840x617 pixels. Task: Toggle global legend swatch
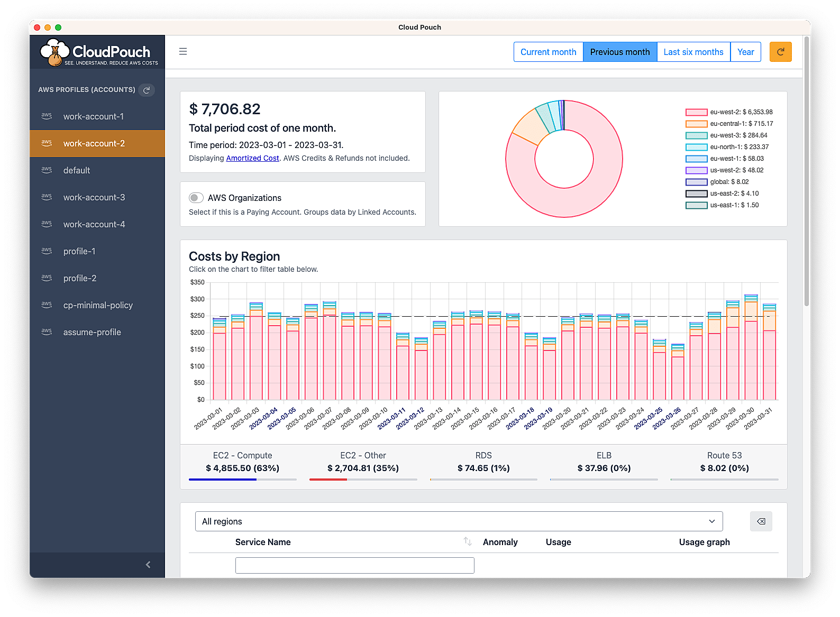click(696, 182)
